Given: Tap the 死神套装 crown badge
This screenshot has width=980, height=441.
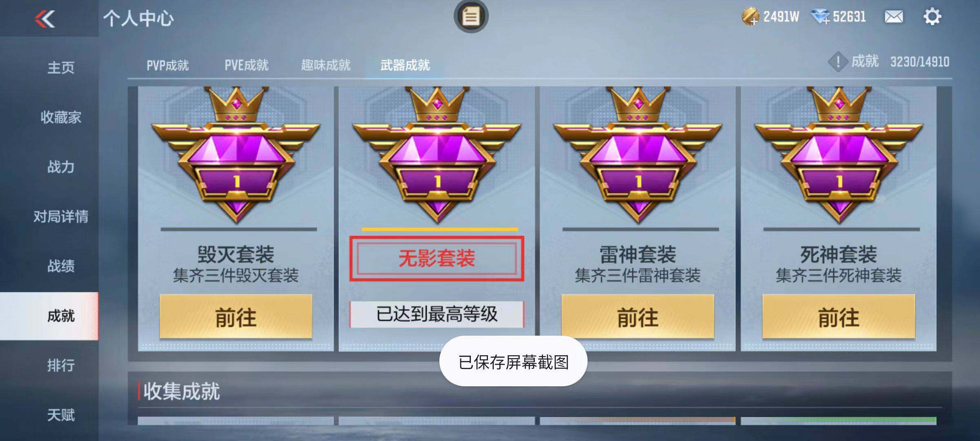Looking at the screenshot, I should click(838, 155).
